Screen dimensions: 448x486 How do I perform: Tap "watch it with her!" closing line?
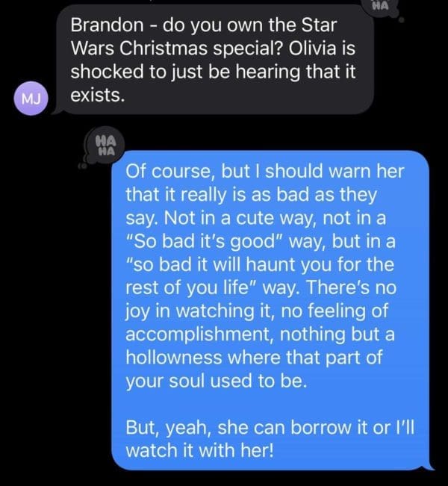click(x=199, y=451)
